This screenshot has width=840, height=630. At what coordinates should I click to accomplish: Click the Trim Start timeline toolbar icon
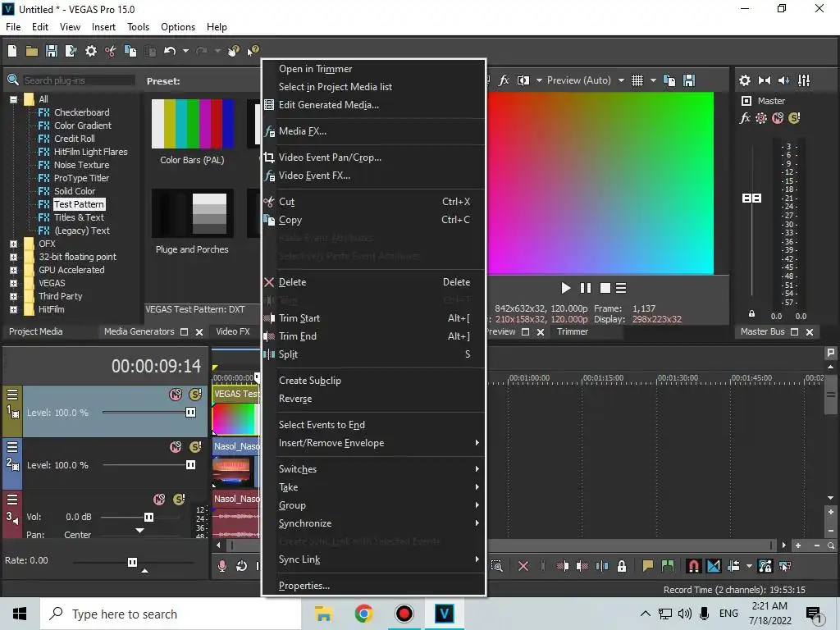pyautogui.click(x=563, y=566)
